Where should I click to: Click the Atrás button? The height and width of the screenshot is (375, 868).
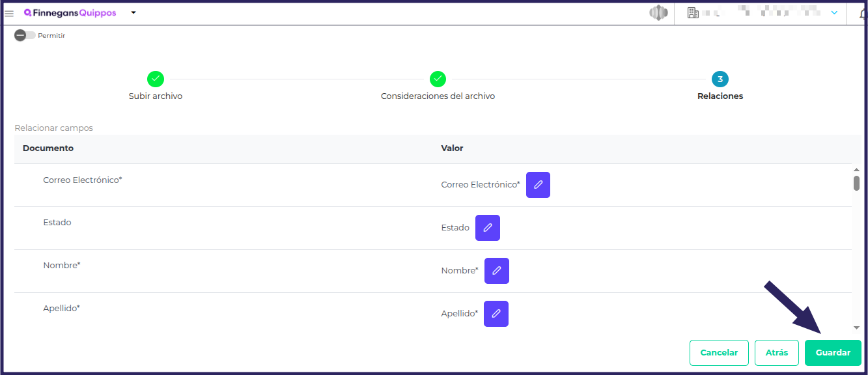point(777,353)
